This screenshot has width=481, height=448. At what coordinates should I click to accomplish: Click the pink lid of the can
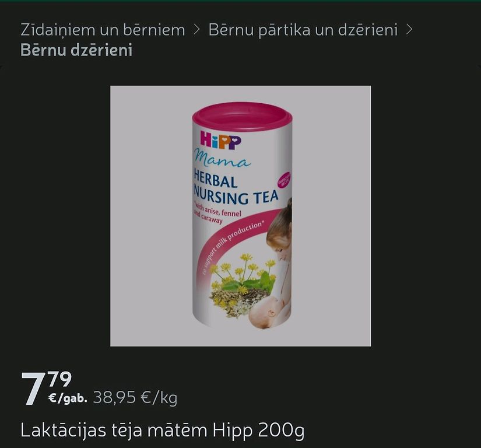coord(242,115)
